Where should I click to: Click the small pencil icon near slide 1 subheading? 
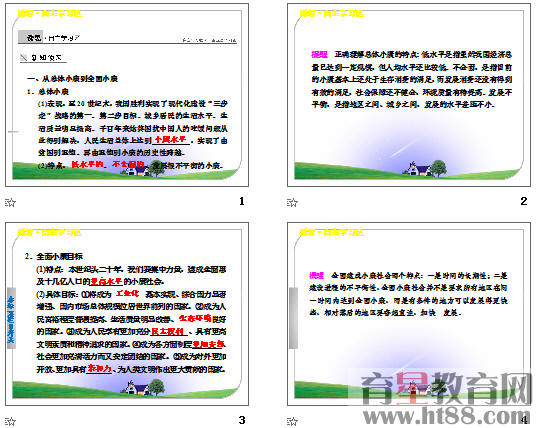pyautogui.click(x=24, y=58)
